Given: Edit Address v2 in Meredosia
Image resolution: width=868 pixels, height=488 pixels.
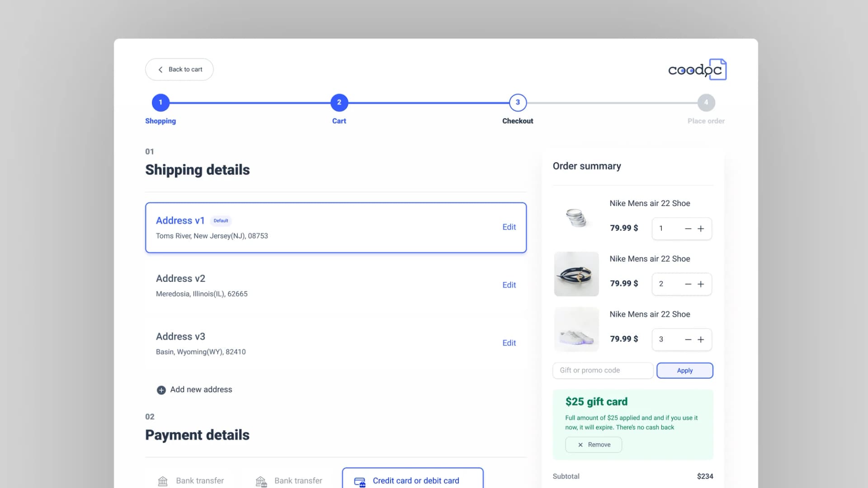Looking at the screenshot, I should (x=509, y=285).
